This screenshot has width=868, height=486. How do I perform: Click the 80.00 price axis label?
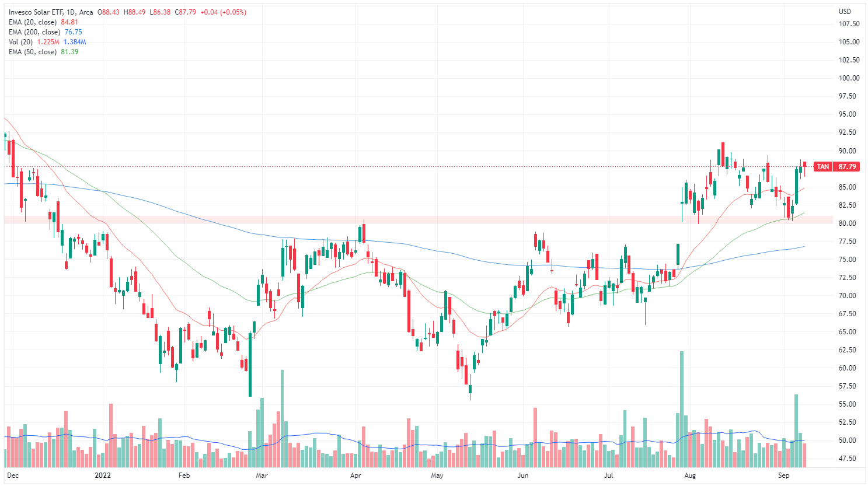coord(848,223)
